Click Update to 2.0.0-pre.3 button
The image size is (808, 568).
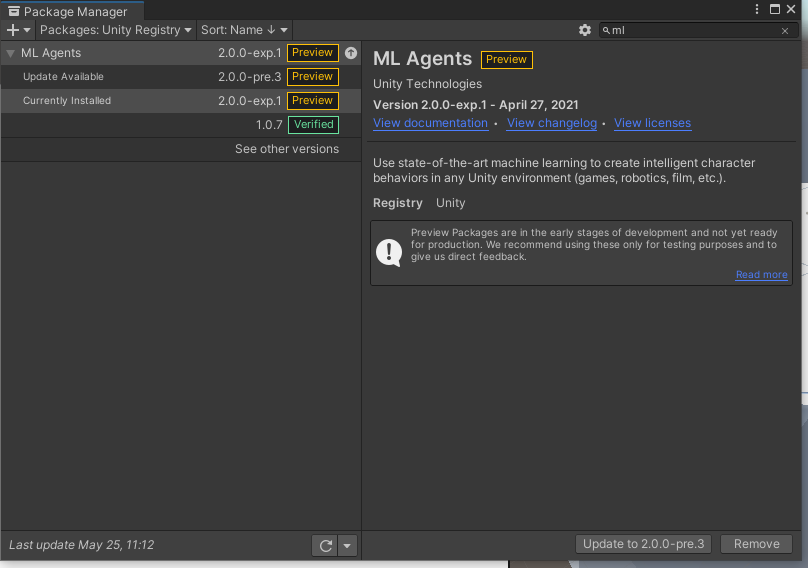[x=643, y=544]
